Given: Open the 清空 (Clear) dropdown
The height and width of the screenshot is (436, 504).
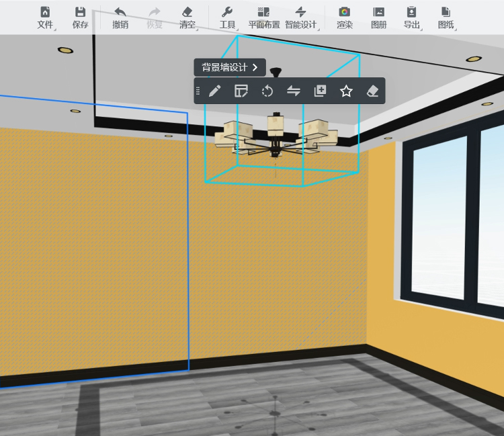Looking at the screenshot, I should click(187, 18).
